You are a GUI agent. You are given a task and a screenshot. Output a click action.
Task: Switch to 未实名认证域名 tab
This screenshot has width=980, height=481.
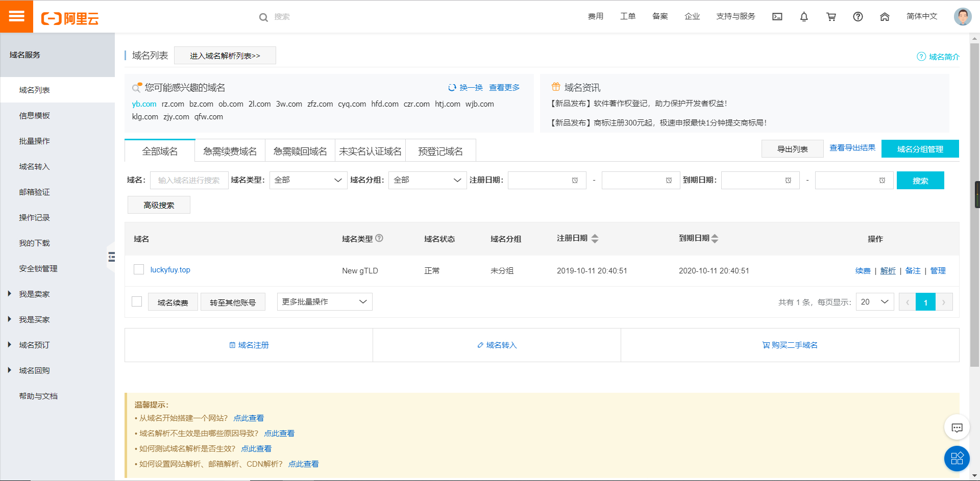[370, 151]
